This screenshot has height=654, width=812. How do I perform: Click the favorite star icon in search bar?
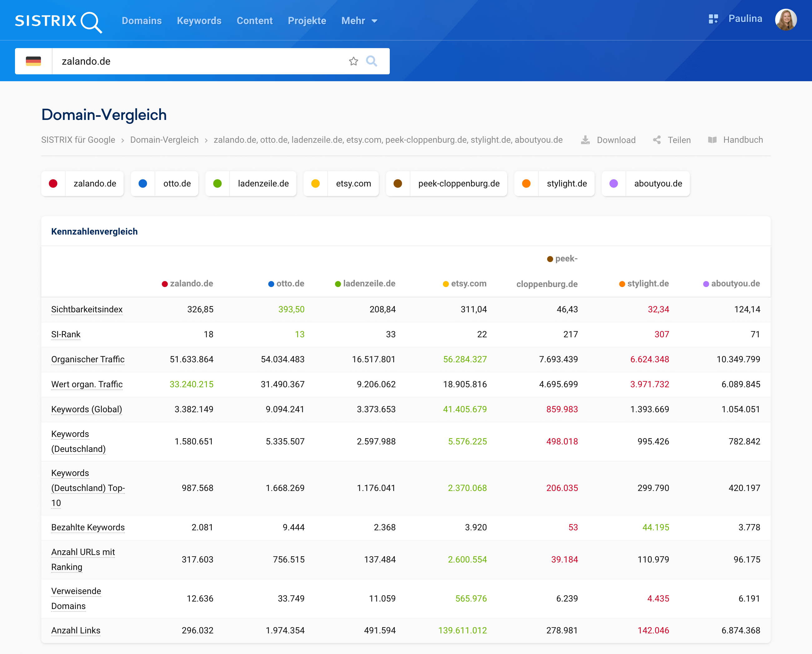point(353,61)
